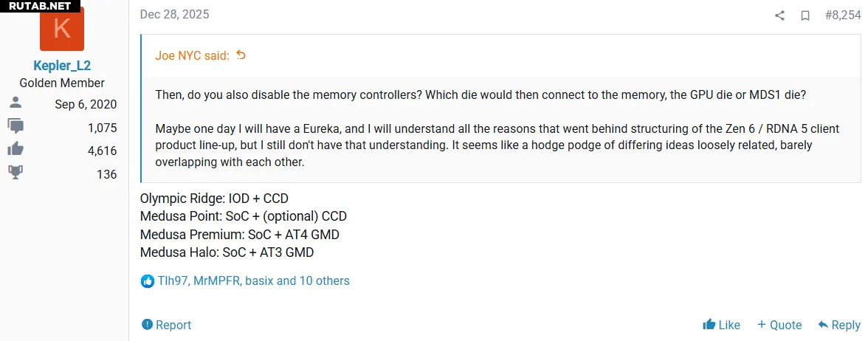Report this post

click(x=166, y=325)
